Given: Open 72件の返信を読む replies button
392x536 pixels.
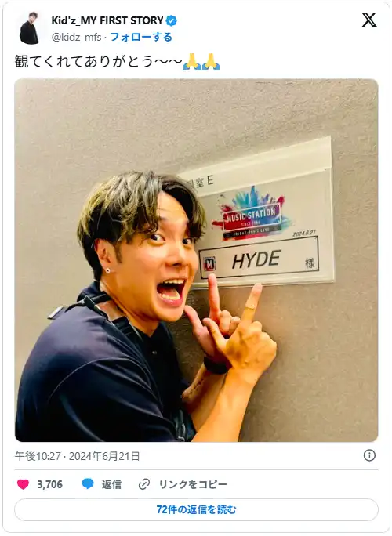Looking at the screenshot, I should pos(196,509).
